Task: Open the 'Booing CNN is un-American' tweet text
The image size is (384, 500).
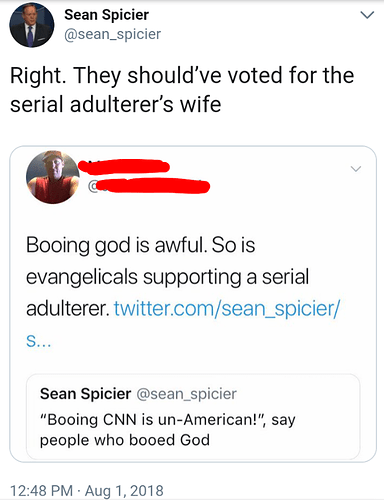Action: (168, 429)
